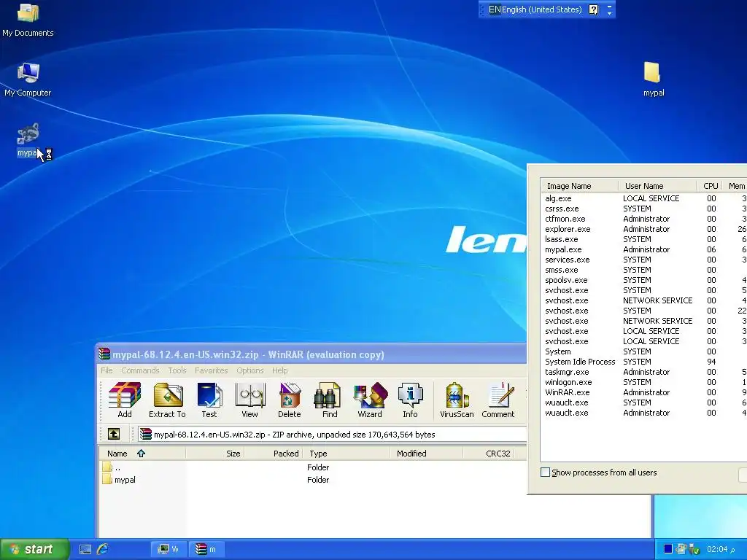747x560 pixels.
Task: Select the mypal folder on the desktop
Action: click(653, 79)
